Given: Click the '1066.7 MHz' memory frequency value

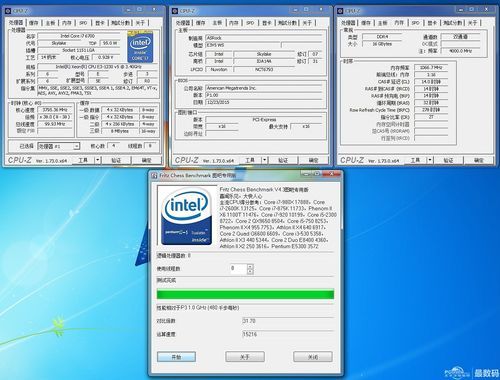Looking at the screenshot, I should tap(431, 67).
